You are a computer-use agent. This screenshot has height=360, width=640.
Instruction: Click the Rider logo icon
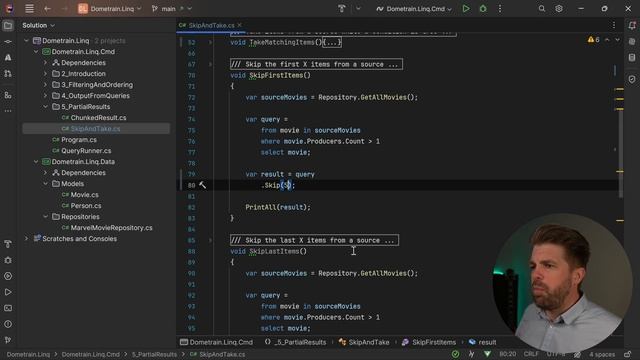[9, 8]
